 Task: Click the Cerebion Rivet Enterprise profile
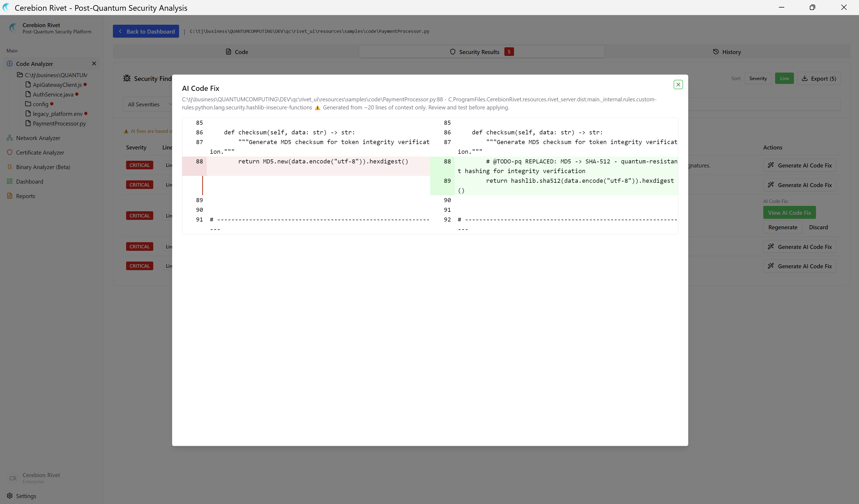tap(34, 478)
